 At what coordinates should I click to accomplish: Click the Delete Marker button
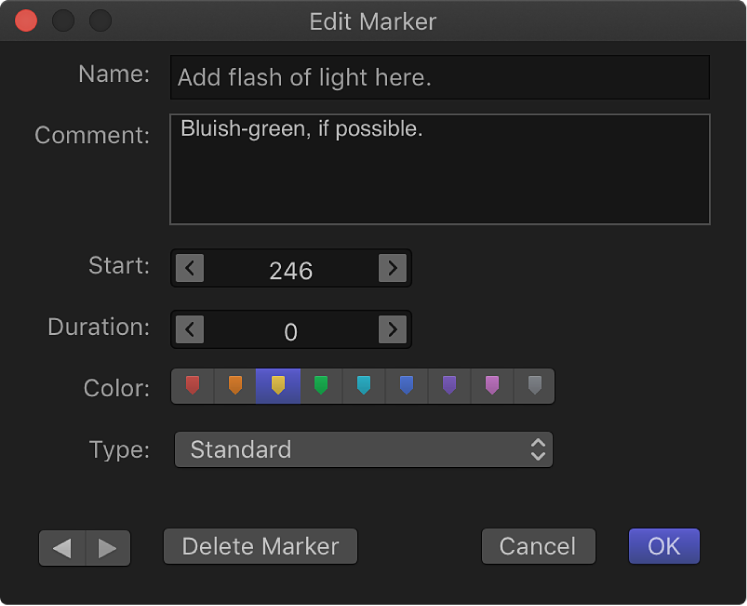[260, 547]
